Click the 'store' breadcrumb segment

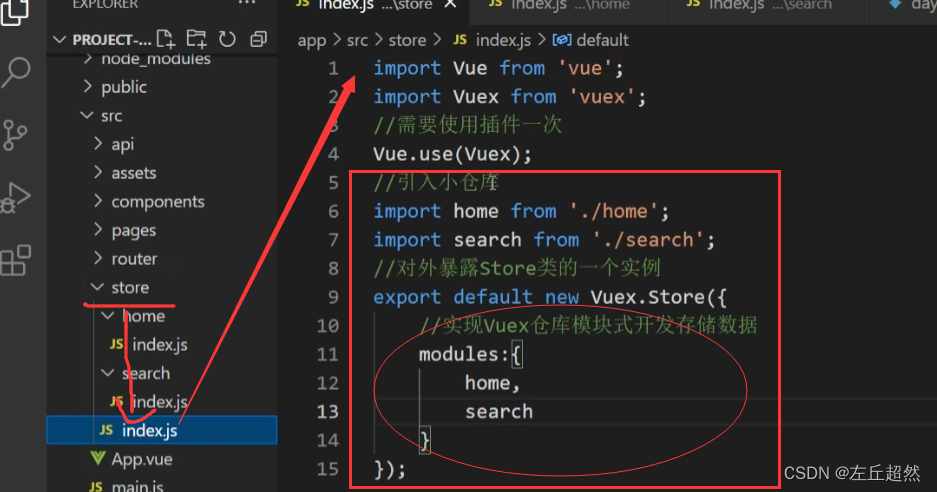408,41
